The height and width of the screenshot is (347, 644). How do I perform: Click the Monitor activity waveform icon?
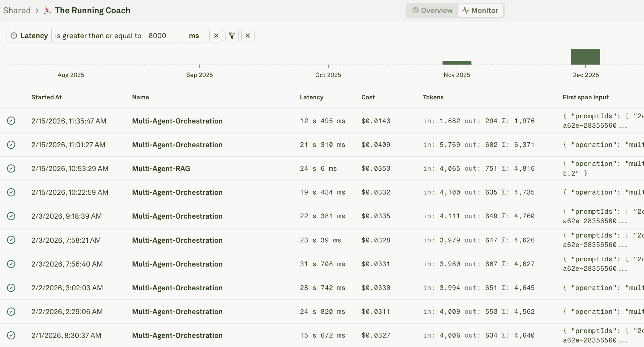(466, 10)
